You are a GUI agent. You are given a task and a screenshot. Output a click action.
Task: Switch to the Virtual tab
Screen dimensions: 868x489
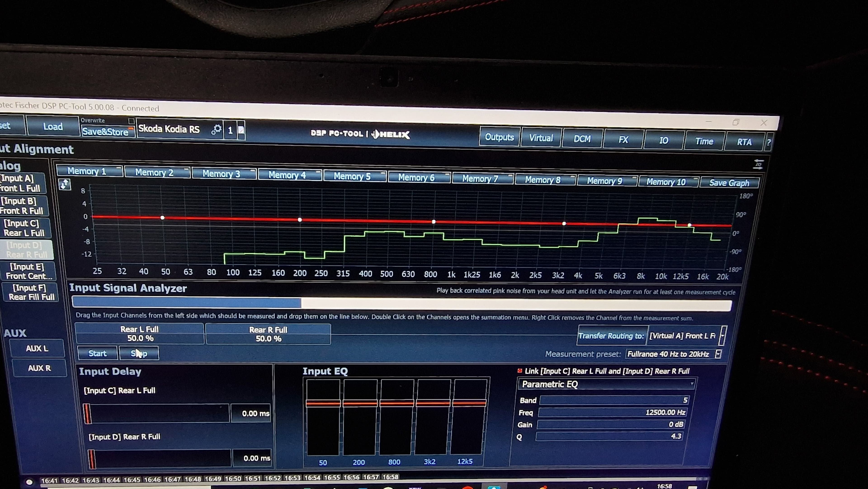[x=541, y=138]
